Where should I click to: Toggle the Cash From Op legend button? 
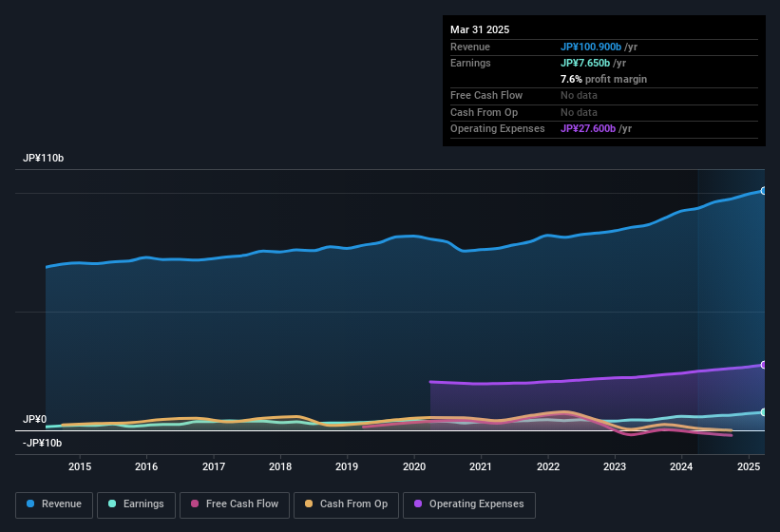(346, 505)
